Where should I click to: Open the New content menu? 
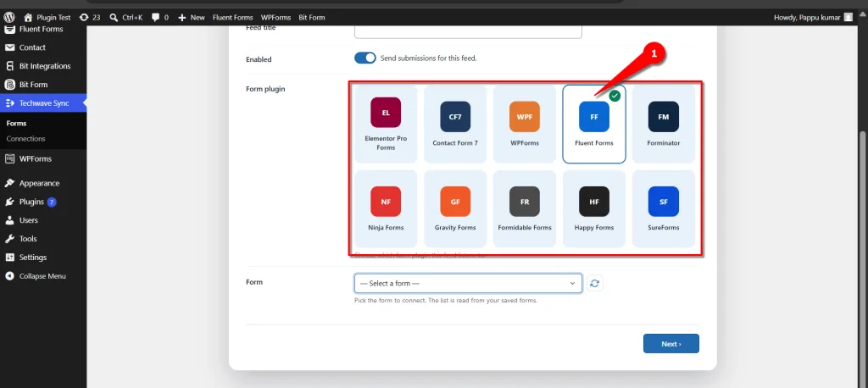click(x=192, y=17)
